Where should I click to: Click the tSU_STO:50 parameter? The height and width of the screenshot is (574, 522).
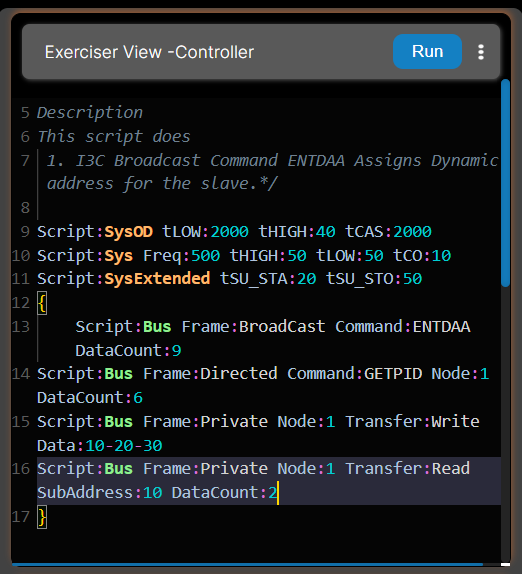coord(374,279)
